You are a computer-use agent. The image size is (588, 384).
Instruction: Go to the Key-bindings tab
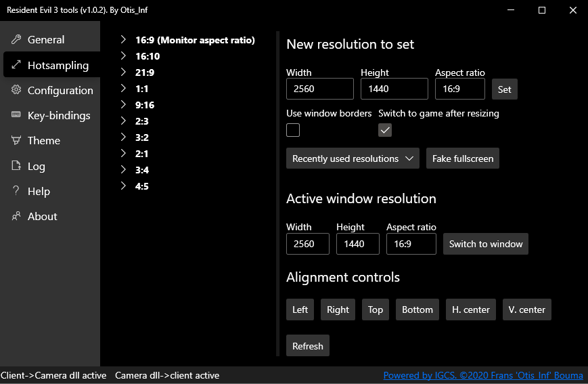click(51, 115)
